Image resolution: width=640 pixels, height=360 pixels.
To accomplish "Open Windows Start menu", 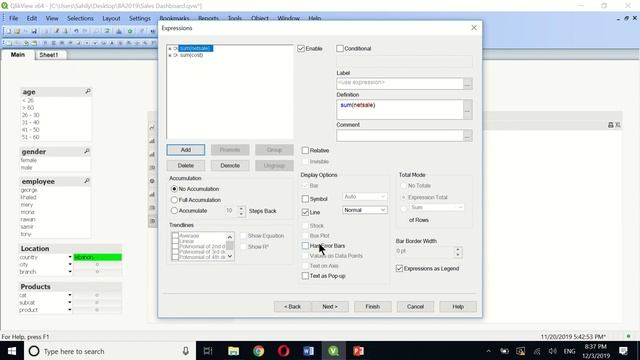I will pyautogui.click(x=12, y=351).
